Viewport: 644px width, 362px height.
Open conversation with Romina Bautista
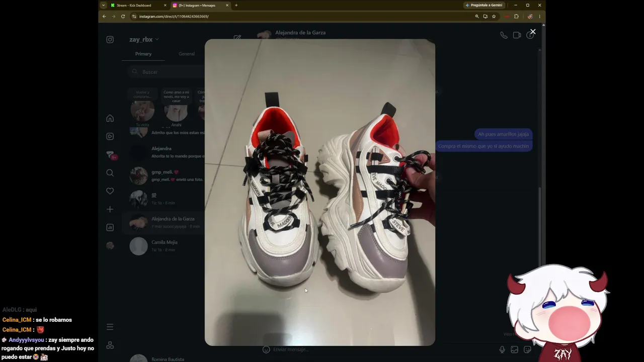tap(164, 358)
